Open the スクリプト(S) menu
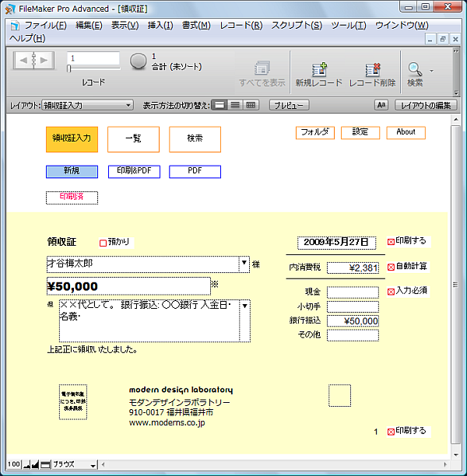467x476 pixels. click(x=296, y=25)
